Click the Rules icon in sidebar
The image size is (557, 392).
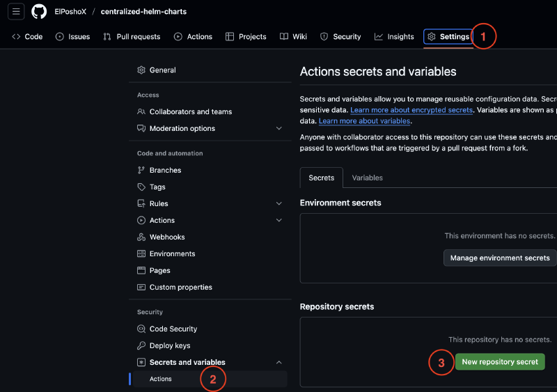(x=141, y=203)
